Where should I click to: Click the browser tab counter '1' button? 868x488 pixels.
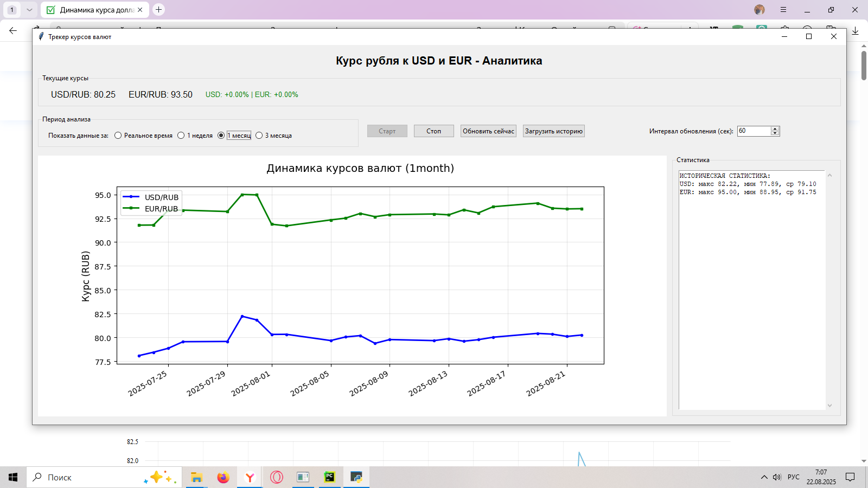tap(12, 10)
